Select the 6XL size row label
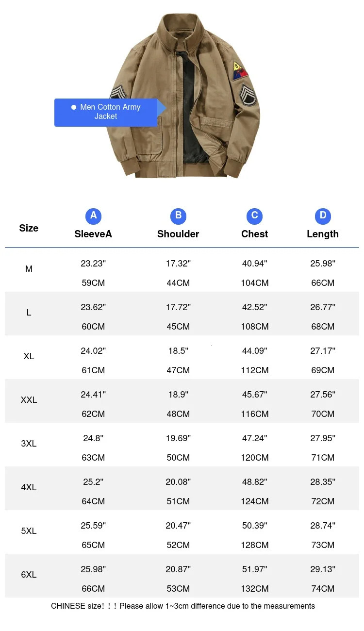The image size is (364, 631). pos(29,575)
